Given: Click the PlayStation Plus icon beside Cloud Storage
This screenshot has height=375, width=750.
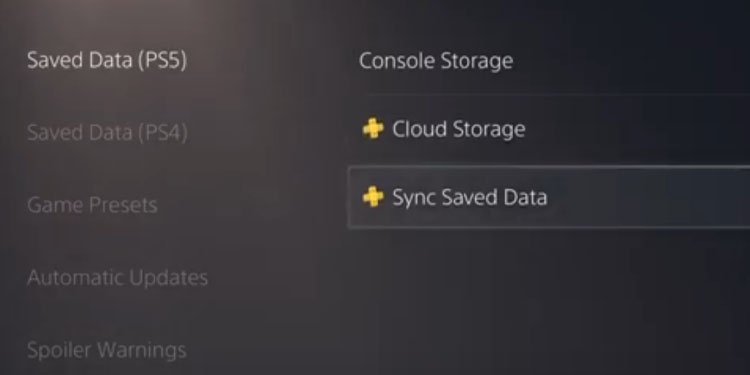Looking at the screenshot, I should pos(373,129).
